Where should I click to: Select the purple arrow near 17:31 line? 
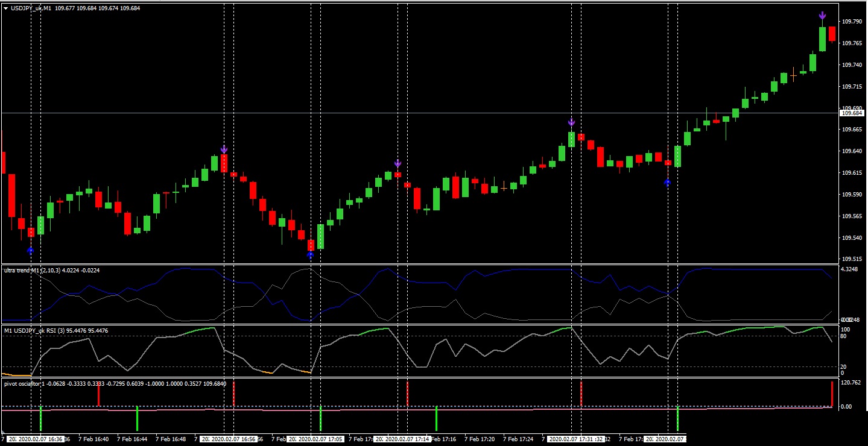click(x=571, y=122)
